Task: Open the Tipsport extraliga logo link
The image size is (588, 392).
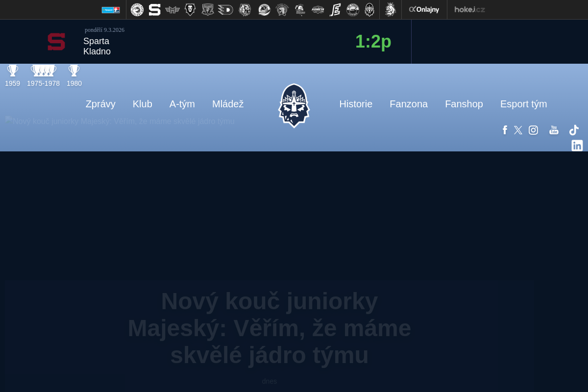Action: pyautogui.click(x=111, y=10)
